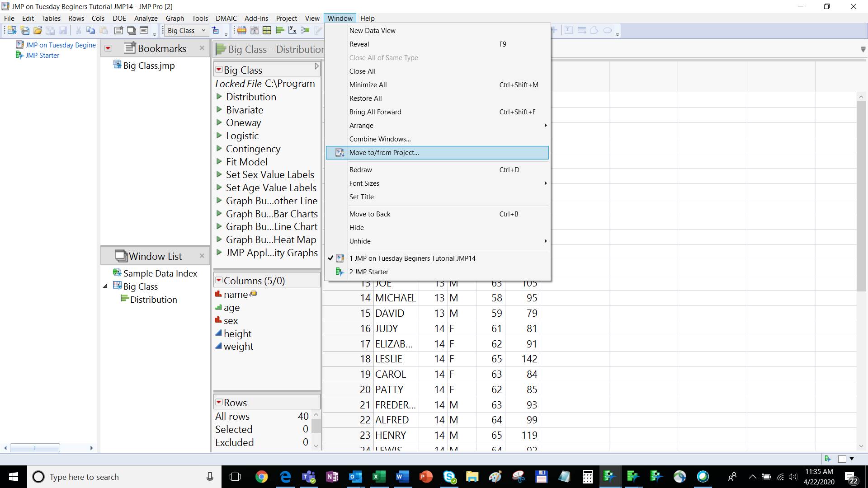The image size is (868, 488).
Task: Check window 2 JMP Starter in the menu
Action: (368, 272)
